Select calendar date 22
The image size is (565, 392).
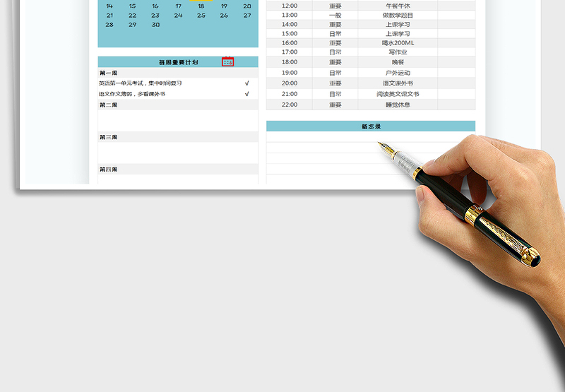132,16
